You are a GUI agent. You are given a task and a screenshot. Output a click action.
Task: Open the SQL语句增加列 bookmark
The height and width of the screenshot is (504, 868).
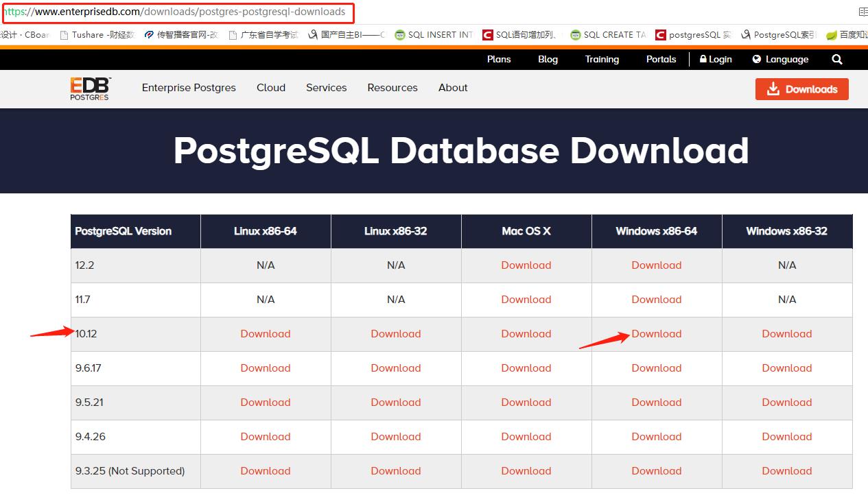coord(519,34)
